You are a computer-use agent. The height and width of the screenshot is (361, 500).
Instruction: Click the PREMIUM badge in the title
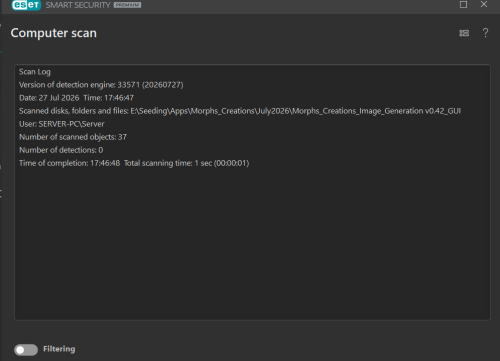[x=127, y=5]
